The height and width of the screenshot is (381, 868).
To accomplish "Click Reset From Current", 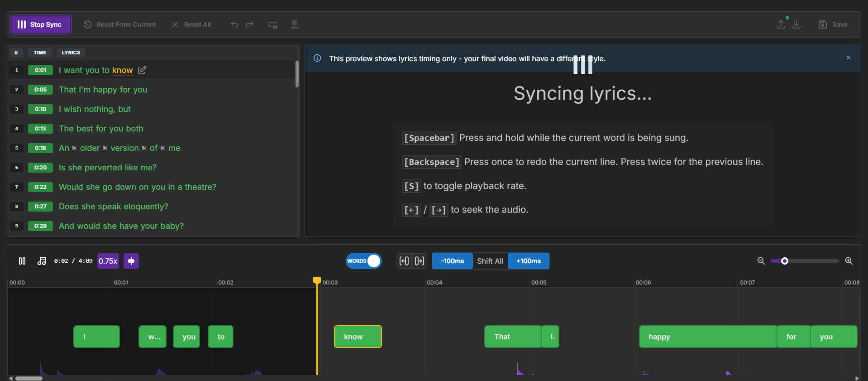I will click(120, 24).
